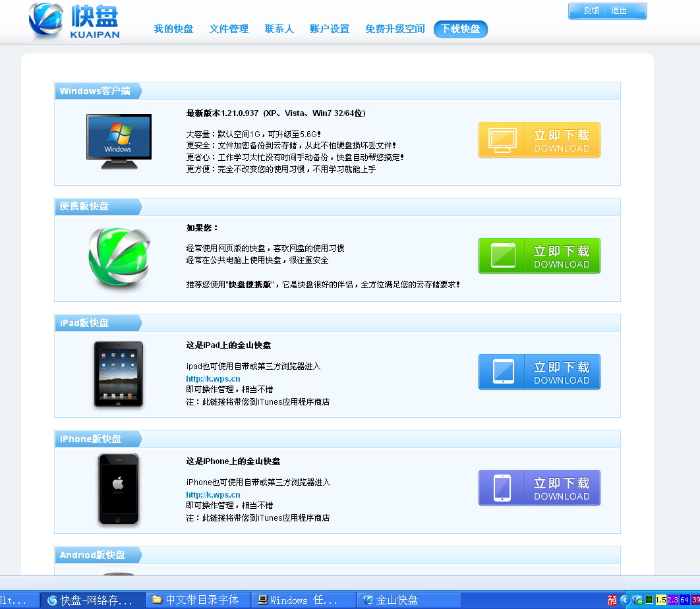This screenshot has width=700, height=609.
Task: Click the 如果您： heading text
Action: pos(202,227)
